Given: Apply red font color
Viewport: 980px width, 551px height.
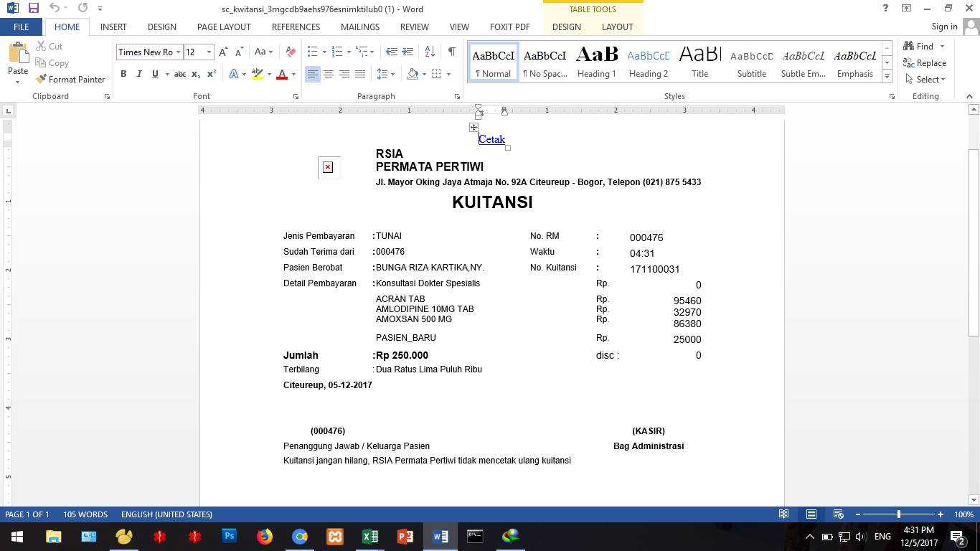Looking at the screenshot, I should [x=282, y=74].
